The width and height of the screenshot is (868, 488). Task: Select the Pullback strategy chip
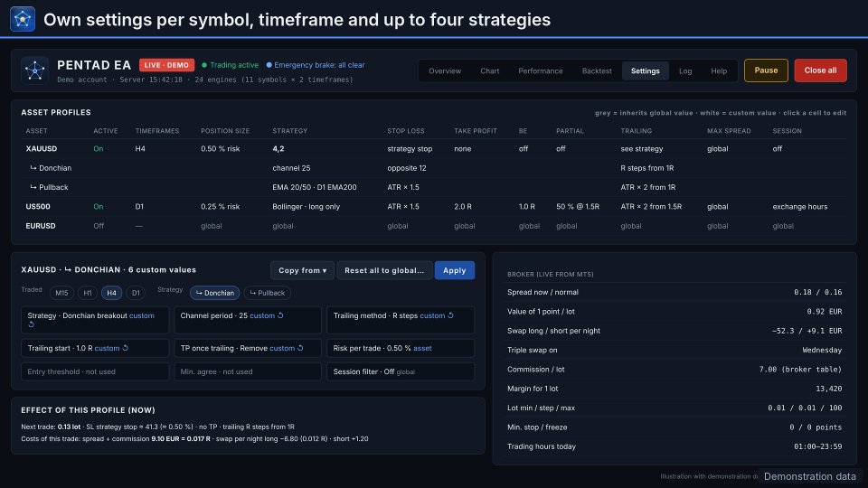coord(268,293)
